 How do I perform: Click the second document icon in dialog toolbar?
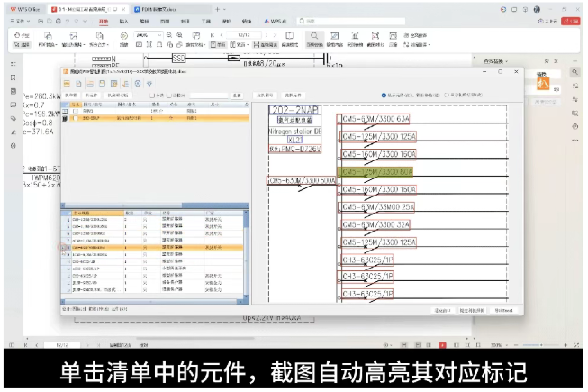(78, 84)
